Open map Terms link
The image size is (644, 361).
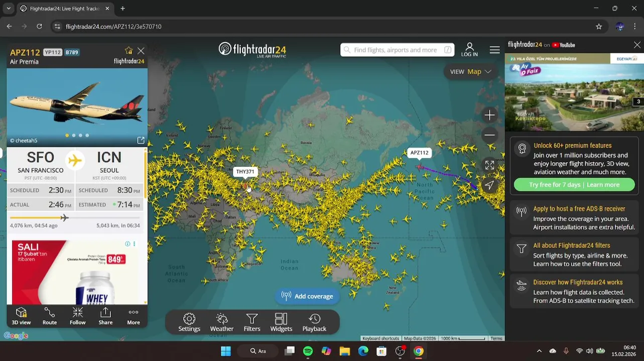pos(496,338)
